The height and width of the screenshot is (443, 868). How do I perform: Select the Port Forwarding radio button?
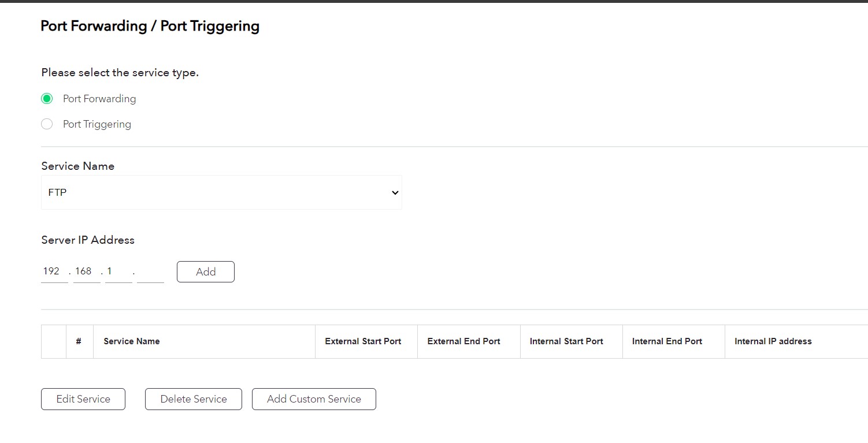47,98
